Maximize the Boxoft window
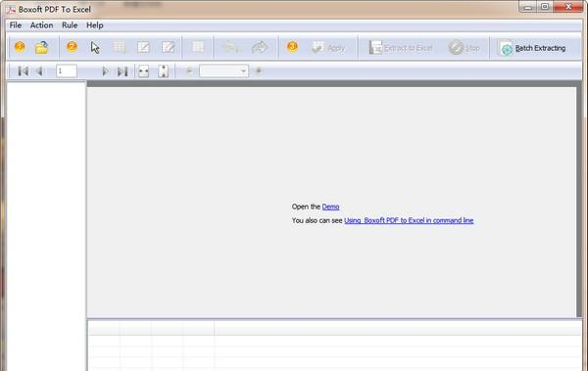Image resolution: width=588 pixels, height=371 pixels. pyautogui.click(x=545, y=7)
